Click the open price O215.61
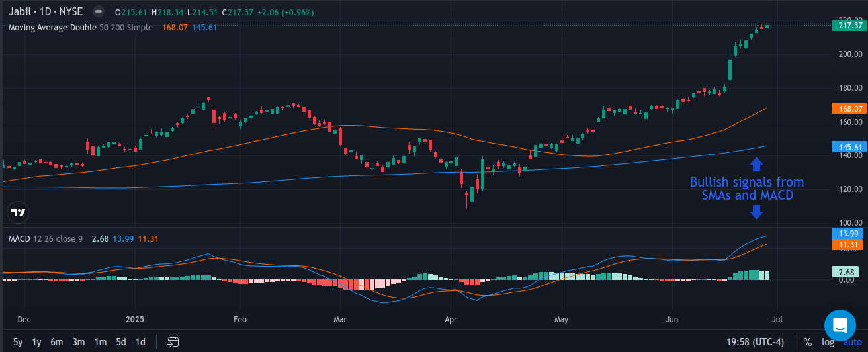868x352 pixels. tap(131, 13)
